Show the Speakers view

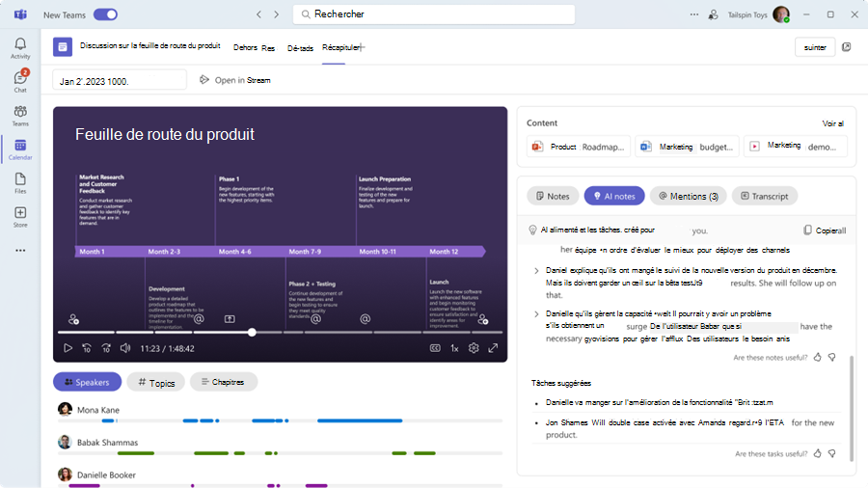(x=87, y=382)
